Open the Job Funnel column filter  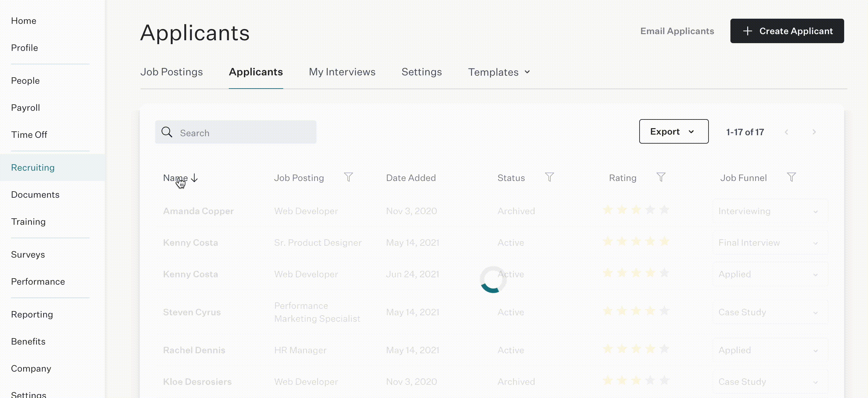click(x=791, y=177)
